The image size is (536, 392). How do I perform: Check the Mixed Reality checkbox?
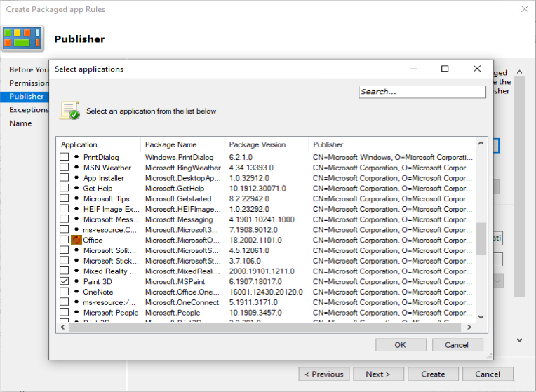pos(65,271)
